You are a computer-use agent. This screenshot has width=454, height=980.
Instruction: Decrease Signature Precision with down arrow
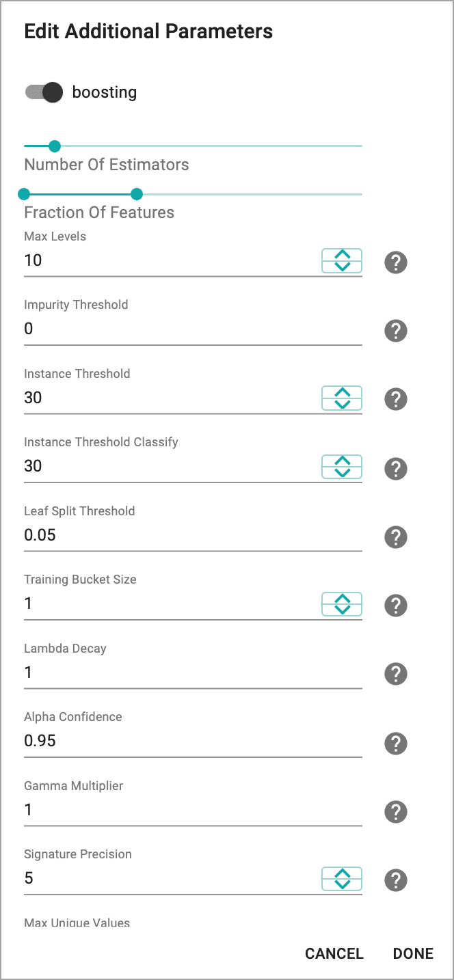342,884
